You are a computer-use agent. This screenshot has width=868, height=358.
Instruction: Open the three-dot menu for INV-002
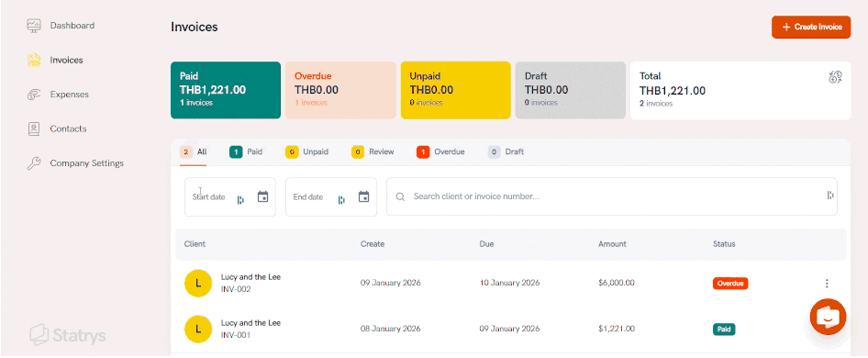coord(827,283)
